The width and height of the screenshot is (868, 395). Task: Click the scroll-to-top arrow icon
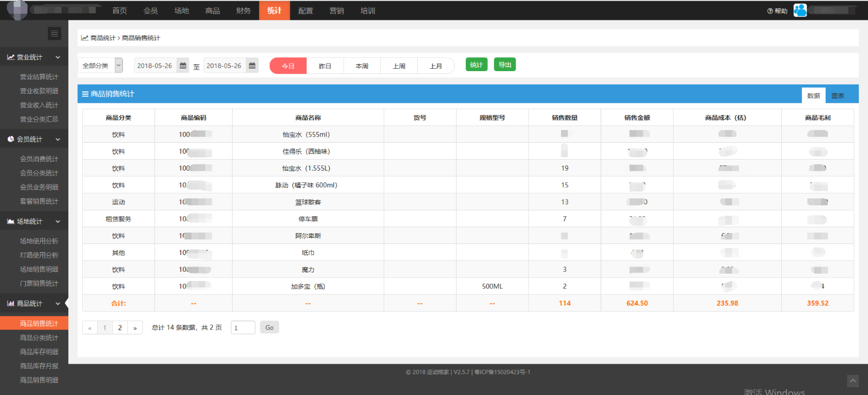click(853, 381)
